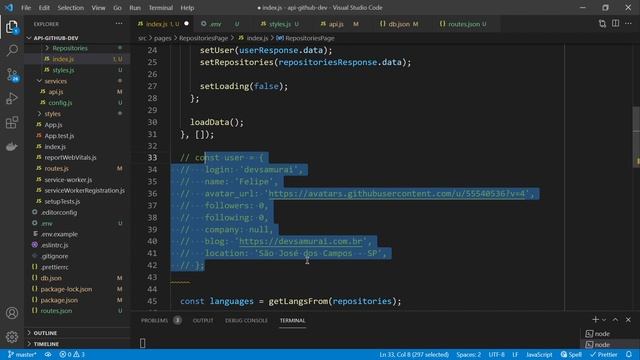
Task: Open the Docker view in activity bar
Action: [x=12, y=146]
